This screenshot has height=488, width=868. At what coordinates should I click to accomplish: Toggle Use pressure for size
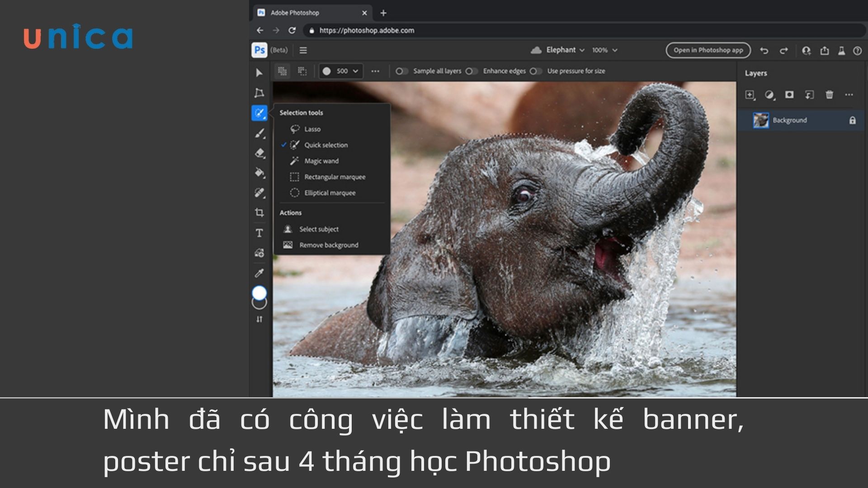tap(535, 71)
